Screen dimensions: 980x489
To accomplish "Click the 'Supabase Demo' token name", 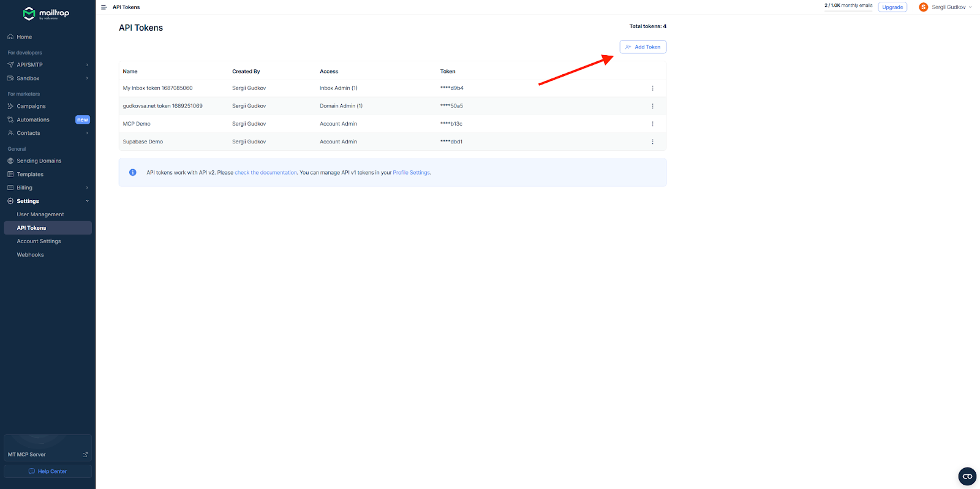I will point(143,142).
